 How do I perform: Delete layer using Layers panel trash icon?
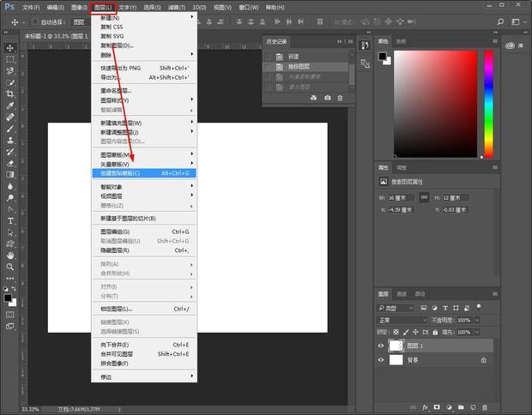tap(486, 407)
